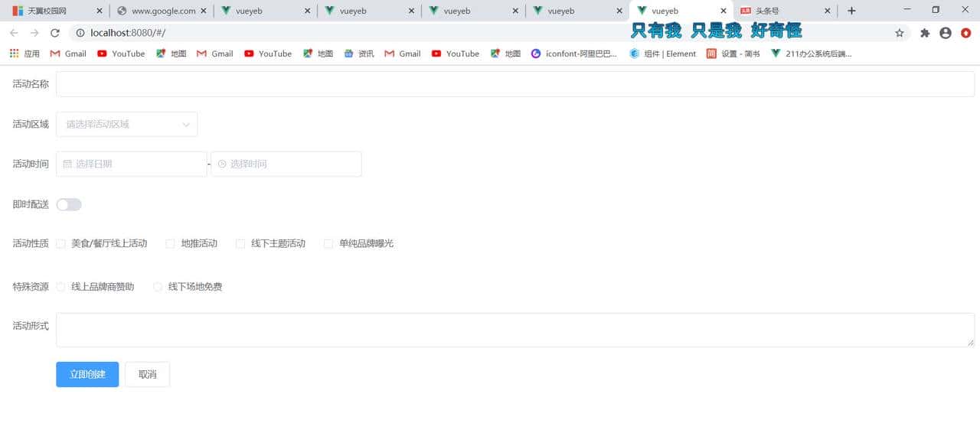Click the 取消 button

(147, 374)
